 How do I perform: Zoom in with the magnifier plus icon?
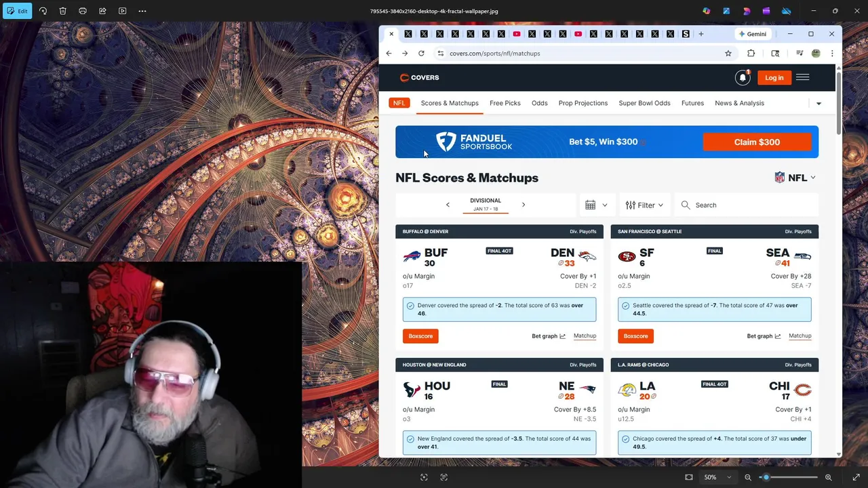(828, 477)
